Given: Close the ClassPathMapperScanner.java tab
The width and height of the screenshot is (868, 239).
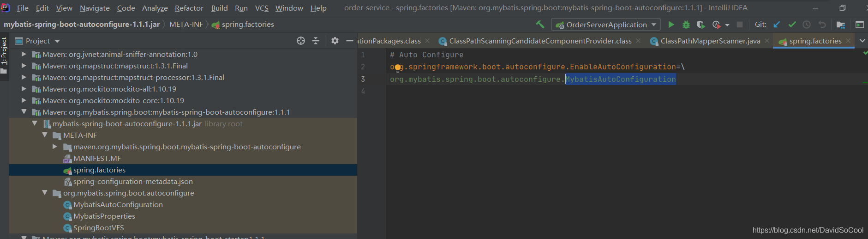Looking at the screenshot, I should click(767, 41).
